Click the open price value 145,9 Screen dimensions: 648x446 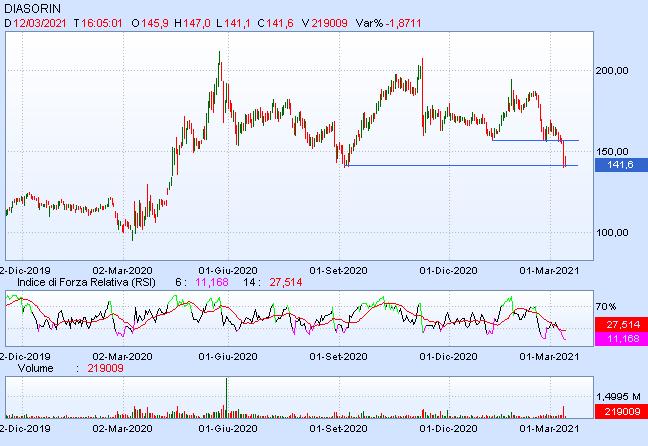(x=155, y=23)
